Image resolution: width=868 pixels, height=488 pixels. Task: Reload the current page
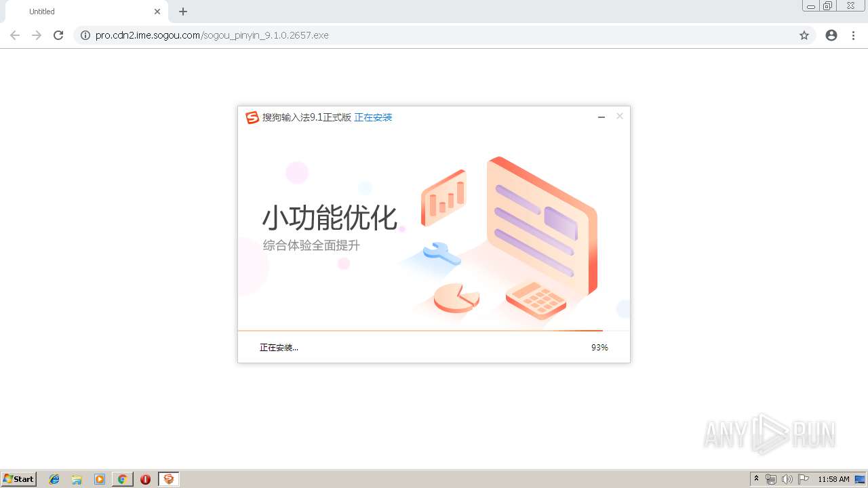point(58,35)
